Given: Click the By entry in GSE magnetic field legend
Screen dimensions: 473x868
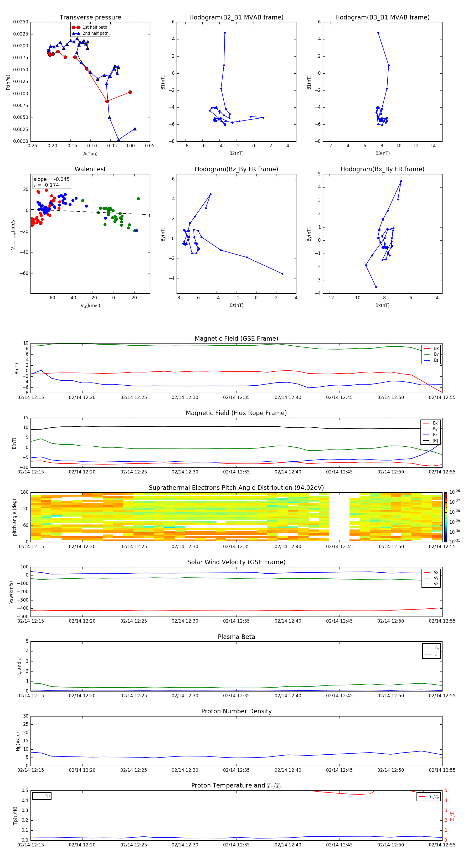Looking at the screenshot, I should (431, 355).
